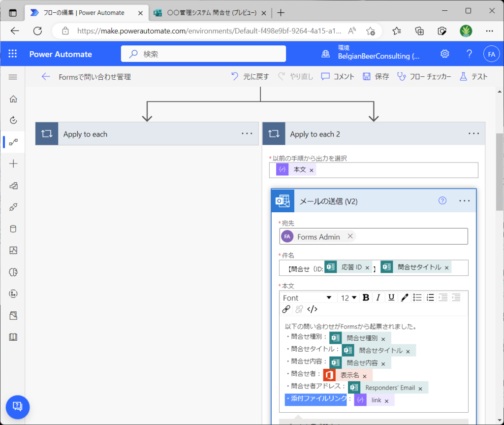Open the font size 12 dropdown

348,298
